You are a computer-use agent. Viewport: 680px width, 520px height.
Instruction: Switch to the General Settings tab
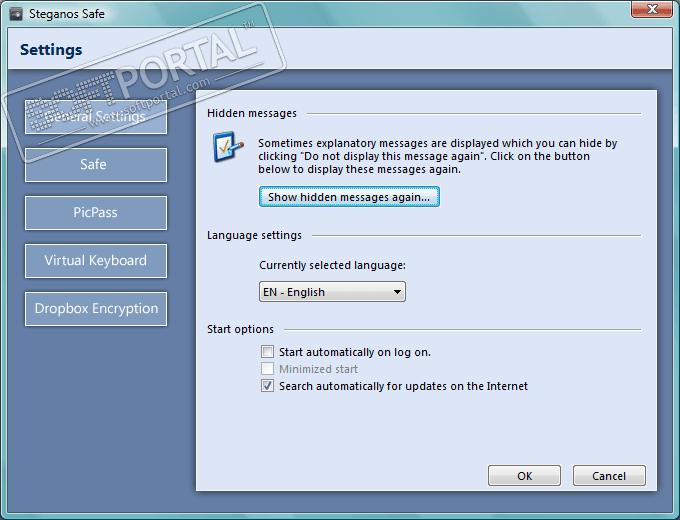click(95, 117)
